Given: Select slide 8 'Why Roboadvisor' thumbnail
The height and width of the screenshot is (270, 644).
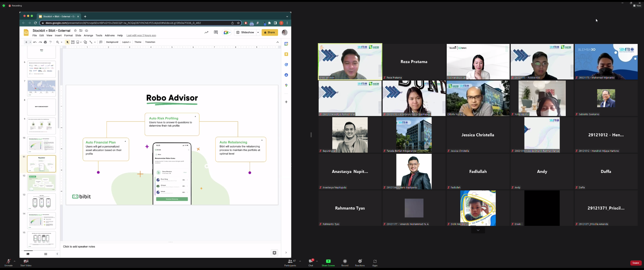Looking at the screenshot, I should [x=42, y=107].
